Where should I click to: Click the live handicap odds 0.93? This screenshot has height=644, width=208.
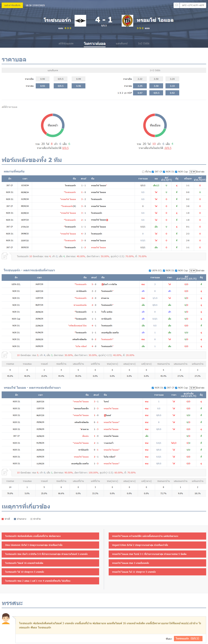43,86
